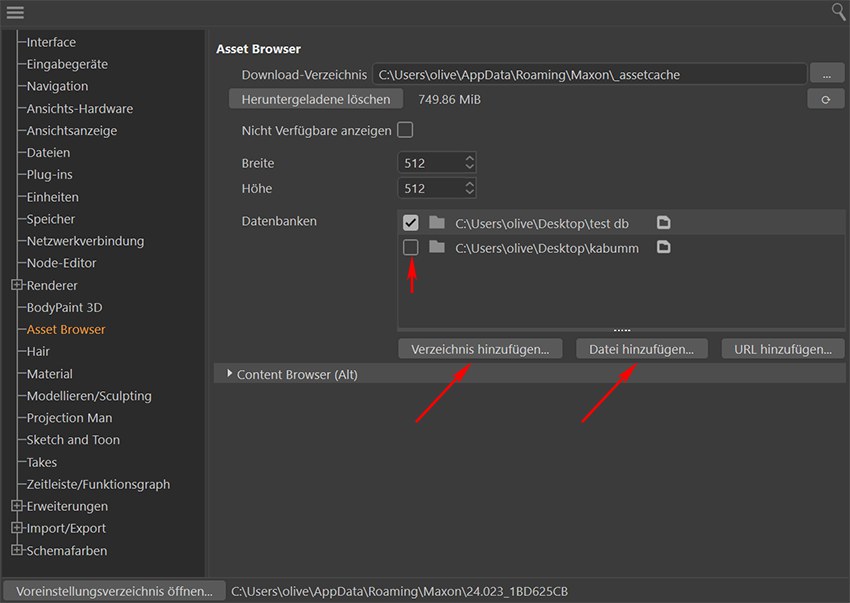Click the browse button for Download-Verzeichnis

(826, 74)
